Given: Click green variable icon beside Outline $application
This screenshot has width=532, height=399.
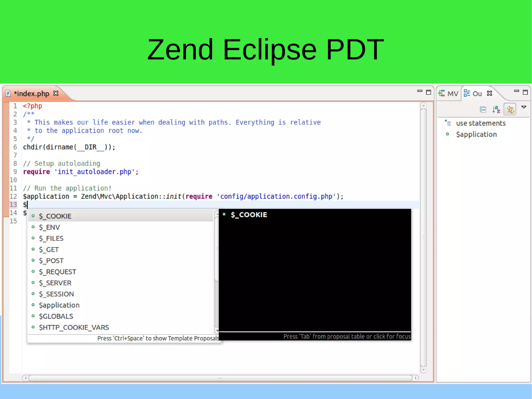Looking at the screenshot, I should coord(447,134).
